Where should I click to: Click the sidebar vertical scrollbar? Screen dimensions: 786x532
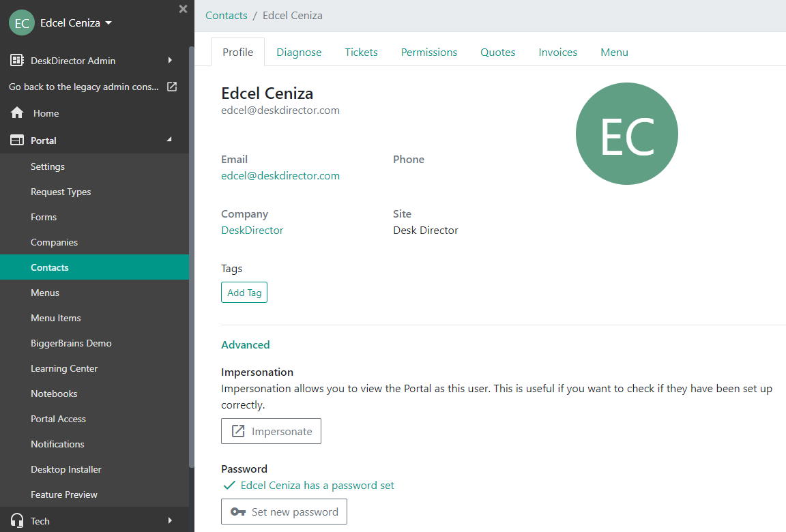click(x=192, y=256)
